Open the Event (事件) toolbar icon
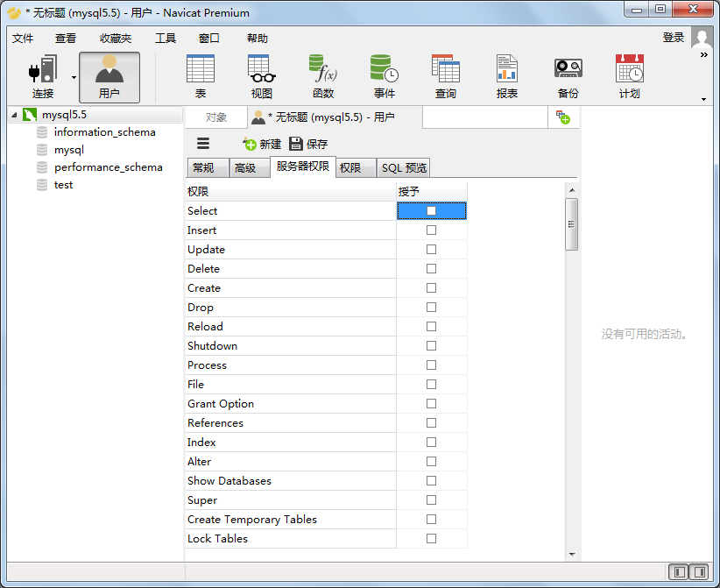Viewport: 720px width, 588px height. pyautogui.click(x=385, y=77)
